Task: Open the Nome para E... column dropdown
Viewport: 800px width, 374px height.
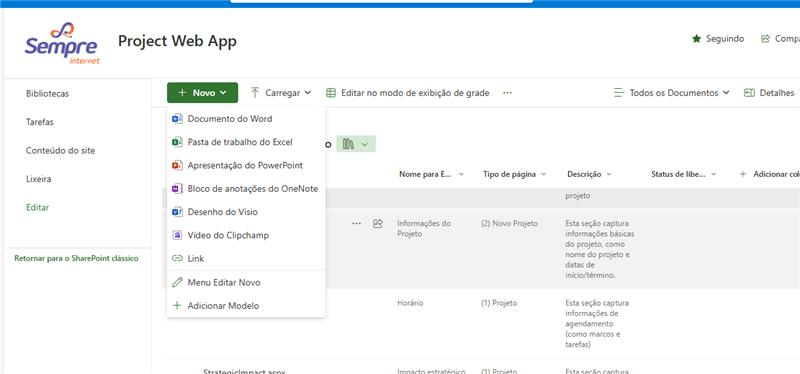Action: pyautogui.click(x=461, y=174)
